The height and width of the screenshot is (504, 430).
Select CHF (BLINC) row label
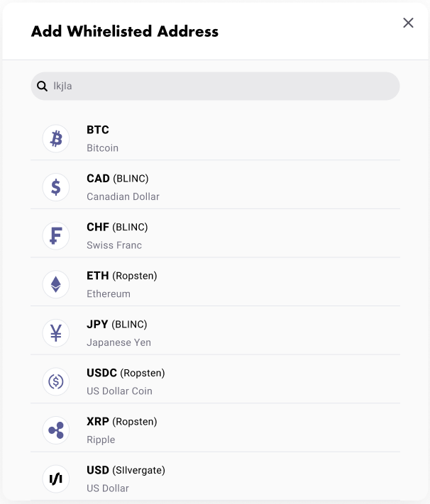[117, 227]
